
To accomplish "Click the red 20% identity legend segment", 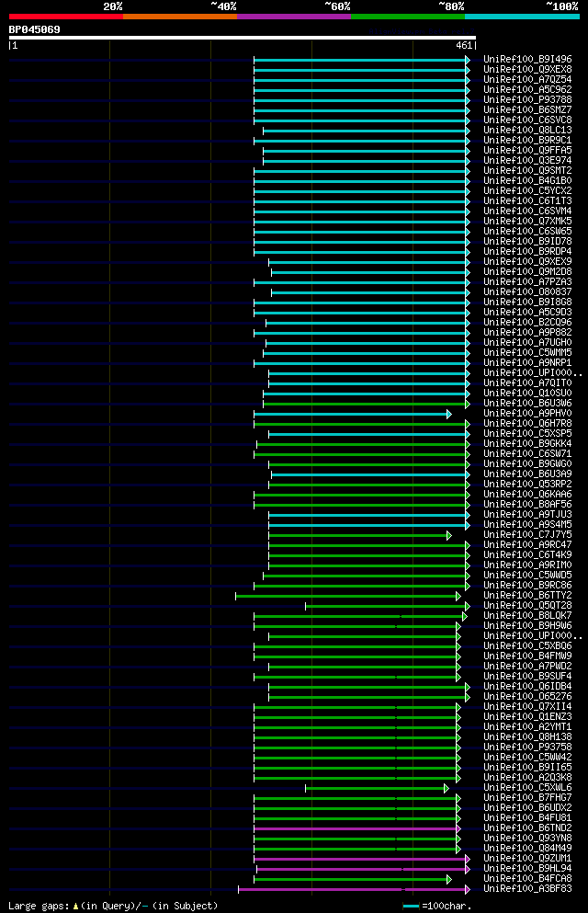I will 66,17.
